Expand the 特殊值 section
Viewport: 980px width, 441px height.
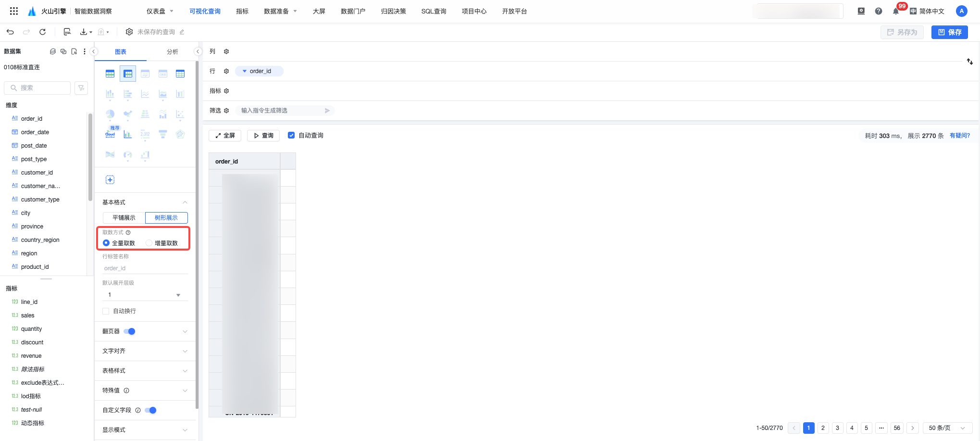pyautogui.click(x=145, y=391)
